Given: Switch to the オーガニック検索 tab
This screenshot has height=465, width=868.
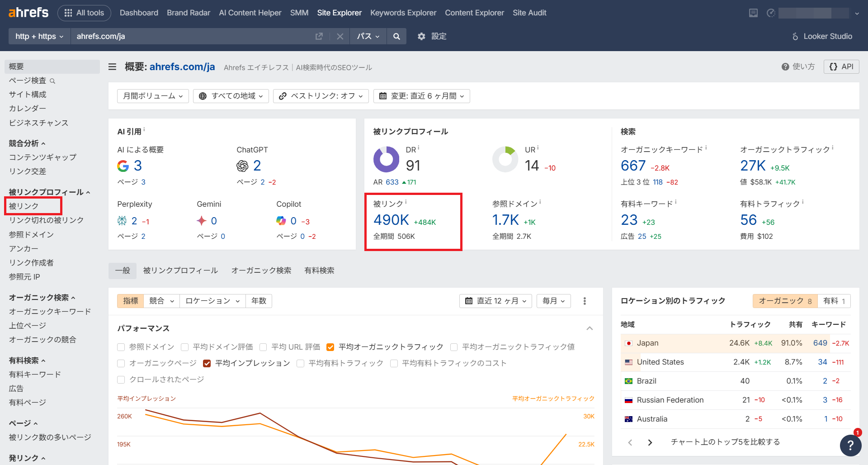Looking at the screenshot, I should pos(261,270).
